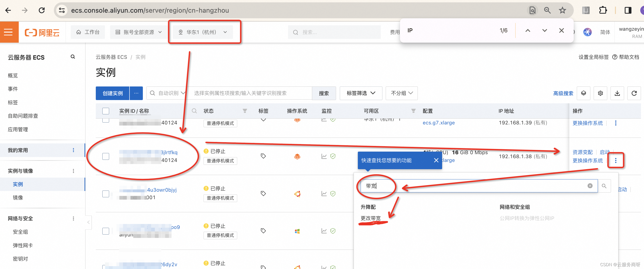Select the checkbox for instance 4u3owr0bjyj

(106, 194)
